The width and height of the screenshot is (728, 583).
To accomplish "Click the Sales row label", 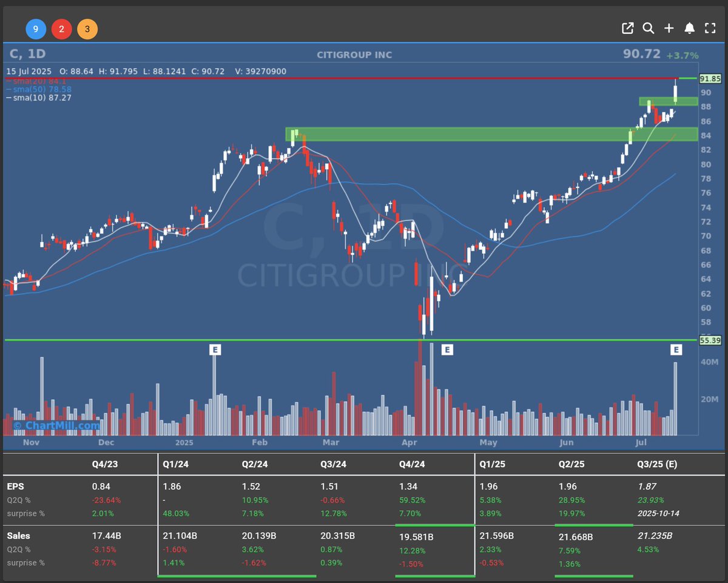I will pyautogui.click(x=18, y=536).
